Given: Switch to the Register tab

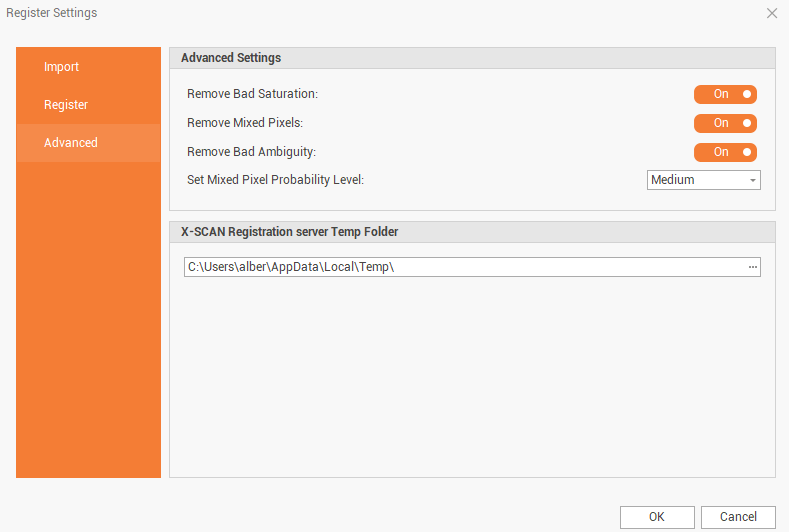Looking at the screenshot, I should (x=66, y=105).
